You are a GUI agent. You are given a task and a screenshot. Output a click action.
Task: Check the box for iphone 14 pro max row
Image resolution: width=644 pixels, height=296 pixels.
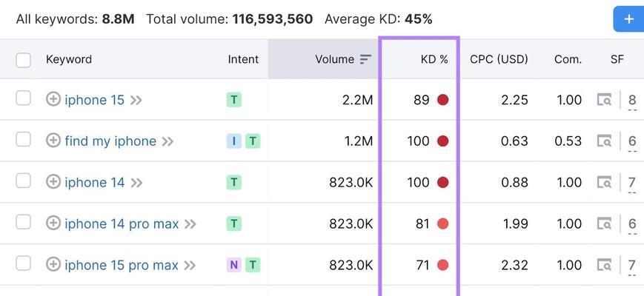pyautogui.click(x=24, y=222)
